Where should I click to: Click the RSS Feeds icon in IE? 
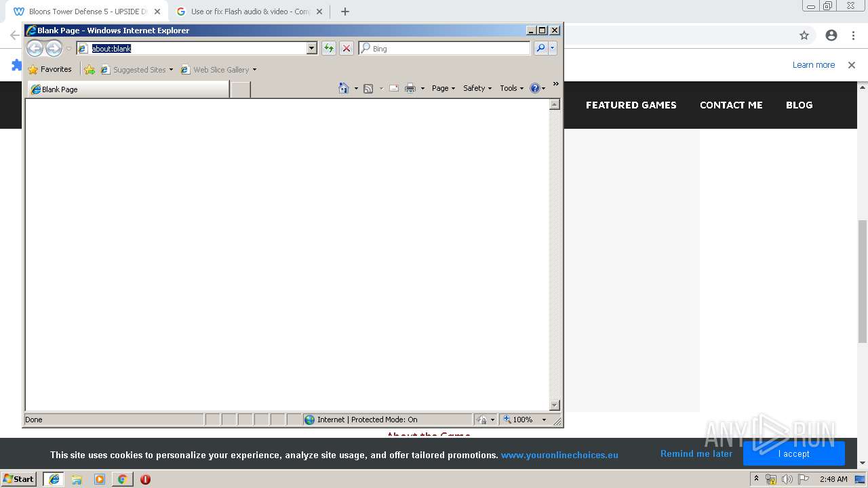368,88
